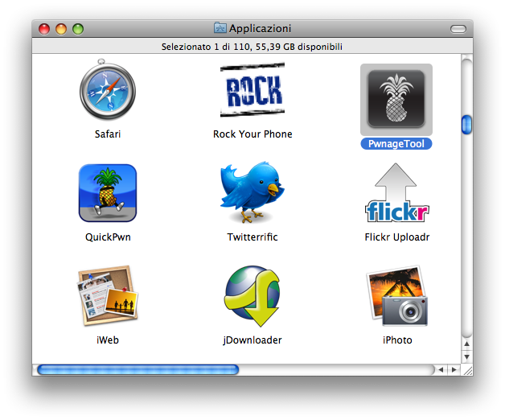
Task: Click the Applicazioni folder proxy icon
Action: pos(220,28)
